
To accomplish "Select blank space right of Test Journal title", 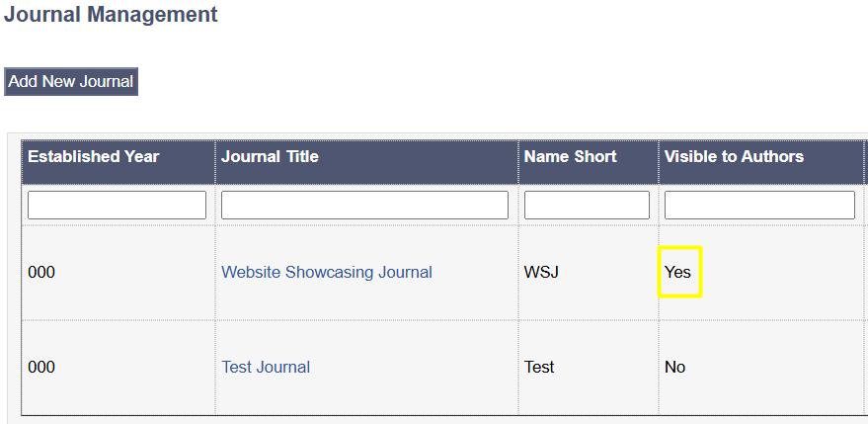I will [x=415, y=367].
